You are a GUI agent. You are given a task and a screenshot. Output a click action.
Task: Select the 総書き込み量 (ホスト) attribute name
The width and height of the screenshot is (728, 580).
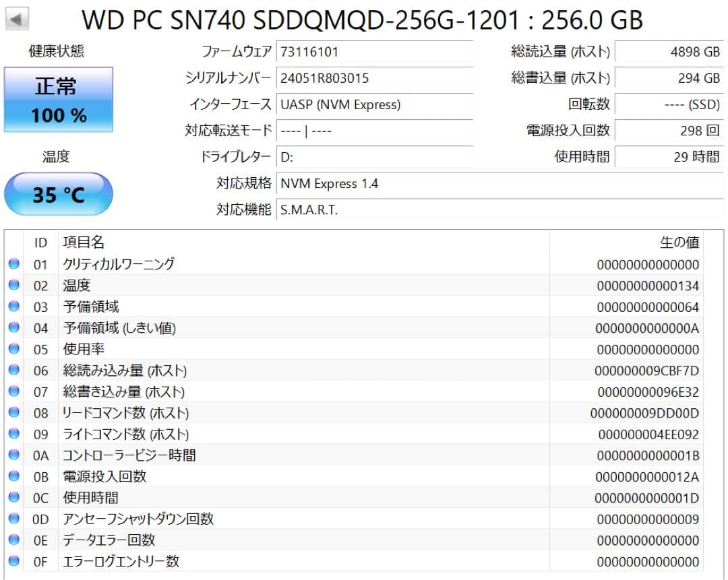coord(124,391)
